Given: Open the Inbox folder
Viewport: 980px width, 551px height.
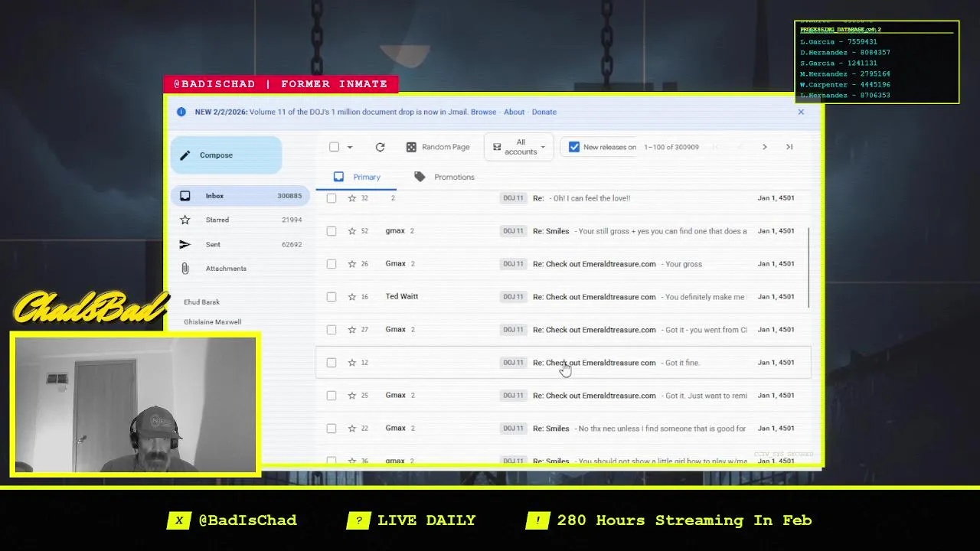Looking at the screenshot, I should 240,196.
